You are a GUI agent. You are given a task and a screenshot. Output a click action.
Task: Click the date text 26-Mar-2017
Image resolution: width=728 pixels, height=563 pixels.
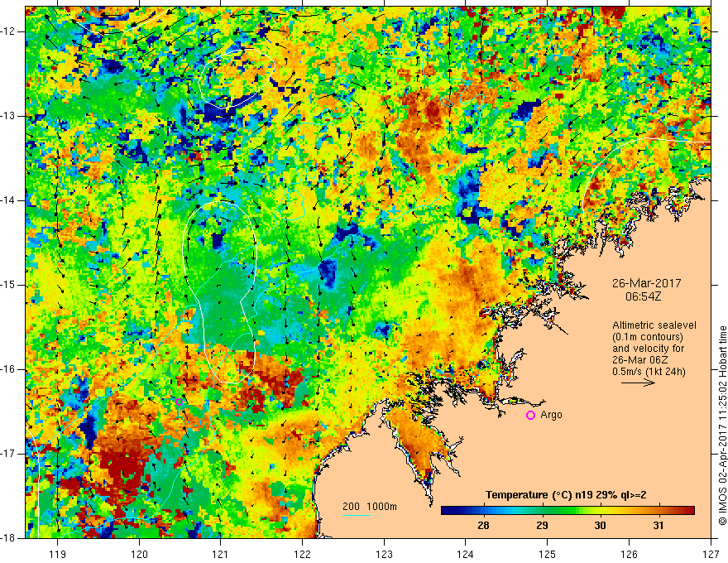(647, 283)
